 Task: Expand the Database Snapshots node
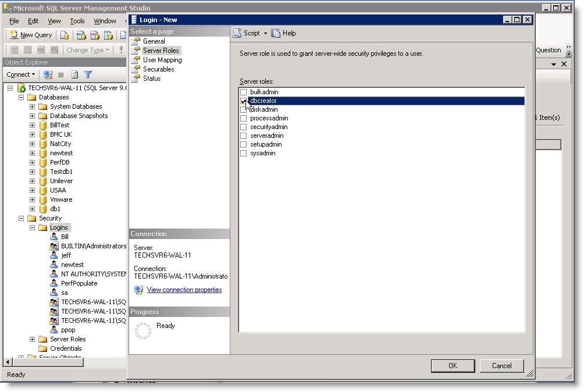(33, 116)
